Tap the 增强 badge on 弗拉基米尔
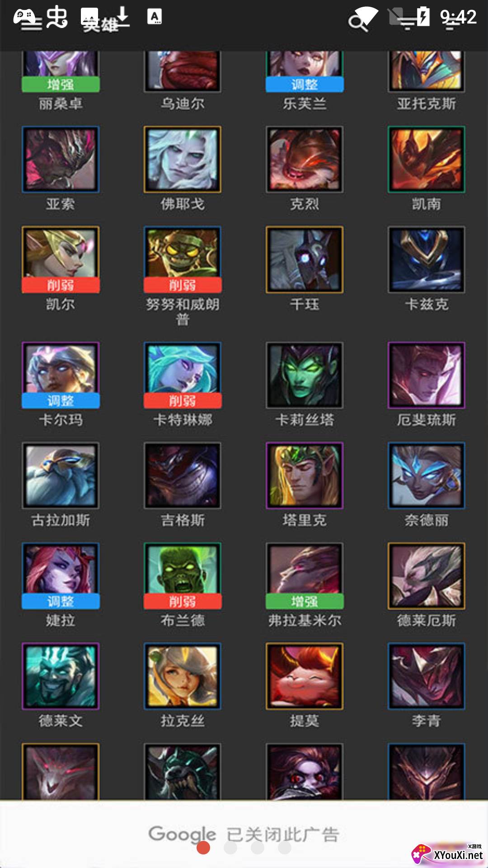 (x=305, y=601)
